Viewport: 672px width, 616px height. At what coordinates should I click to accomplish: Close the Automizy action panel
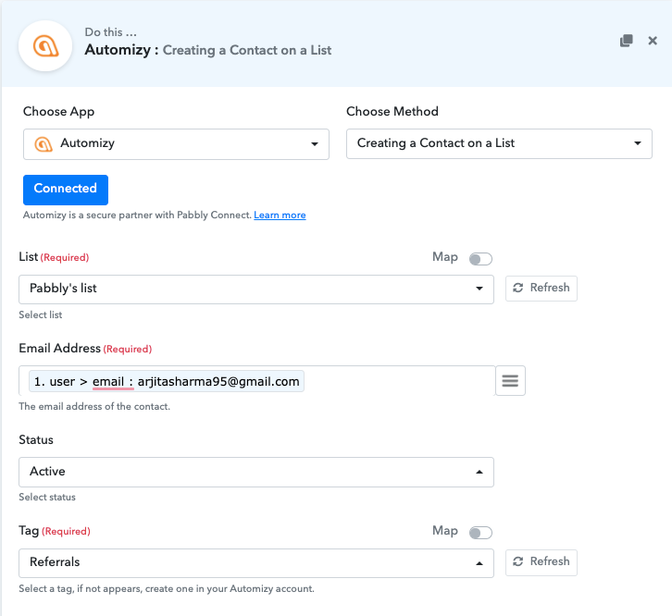[x=653, y=41]
